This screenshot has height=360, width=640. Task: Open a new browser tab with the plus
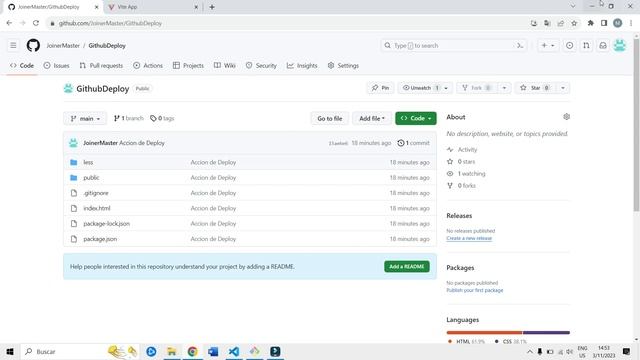pos(212,7)
